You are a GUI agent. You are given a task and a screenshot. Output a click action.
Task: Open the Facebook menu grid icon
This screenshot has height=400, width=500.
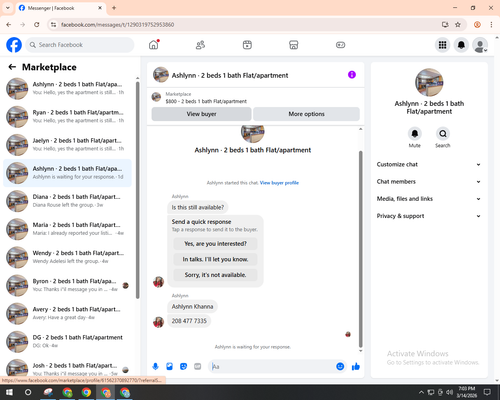point(442,45)
